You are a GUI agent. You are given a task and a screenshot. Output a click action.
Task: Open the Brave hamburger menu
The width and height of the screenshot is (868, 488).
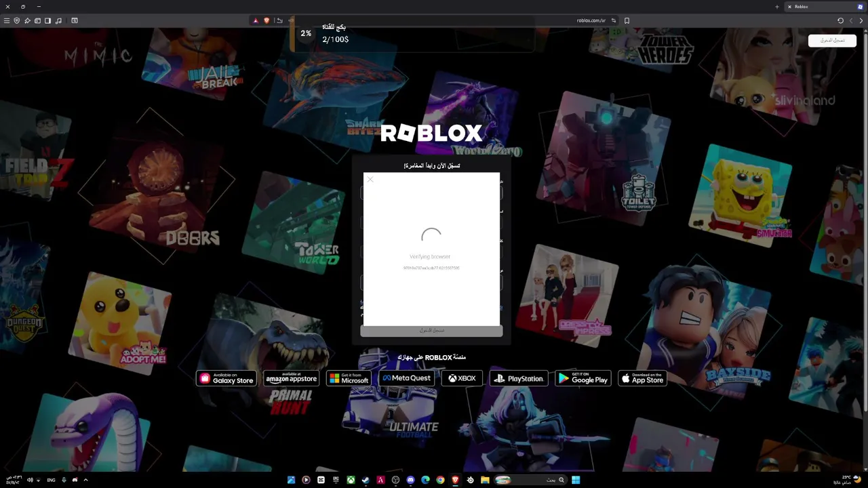coord(7,20)
